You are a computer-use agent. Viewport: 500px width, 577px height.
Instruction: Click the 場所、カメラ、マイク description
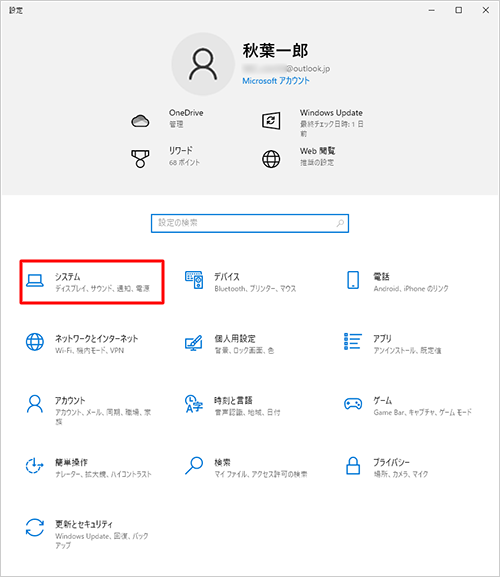401,474
